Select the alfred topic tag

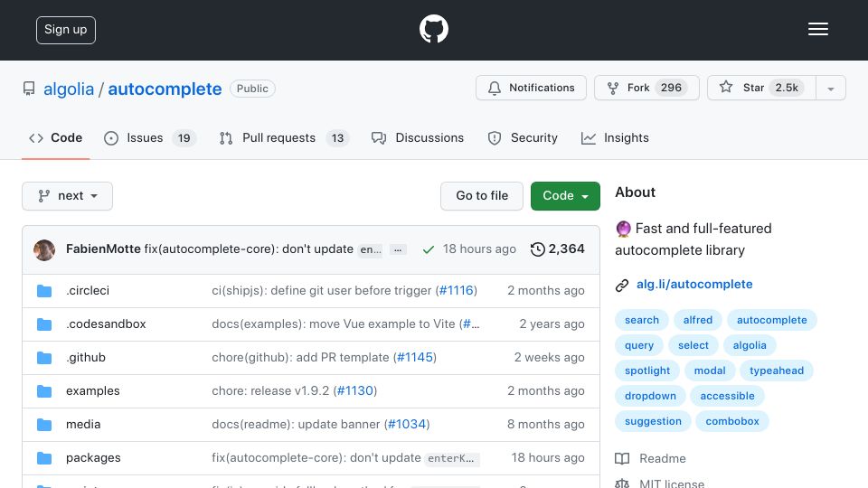[697, 320]
